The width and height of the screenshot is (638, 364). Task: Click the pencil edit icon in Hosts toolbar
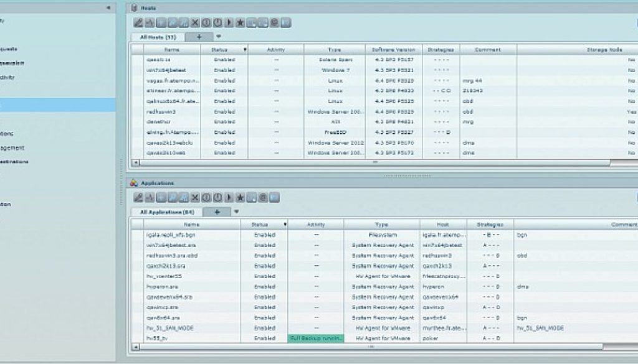tap(138, 23)
